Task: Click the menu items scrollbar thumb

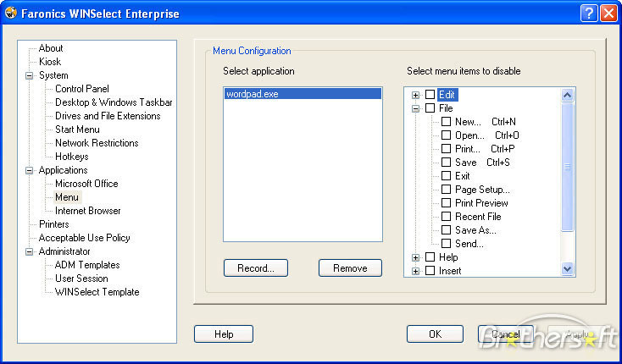Action: click(x=567, y=167)
